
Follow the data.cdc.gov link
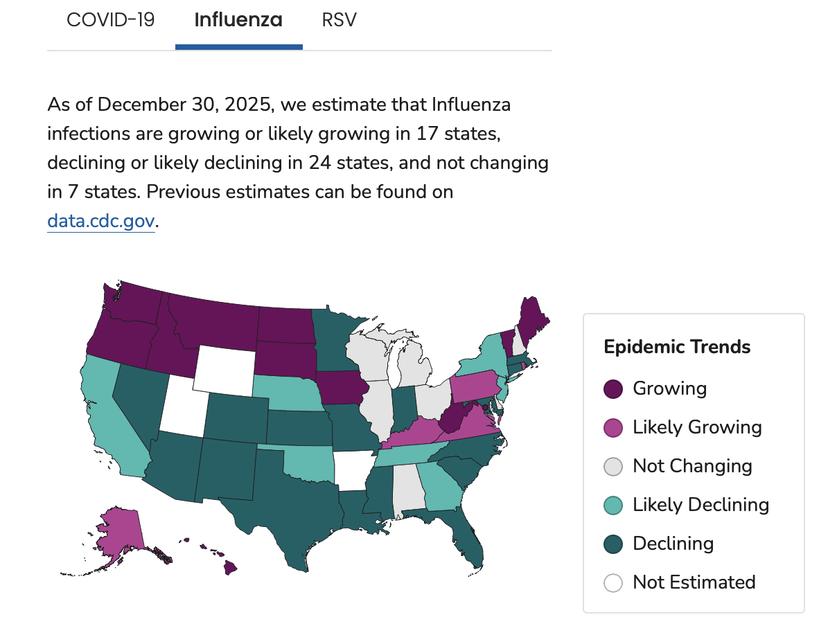[101, 221]
